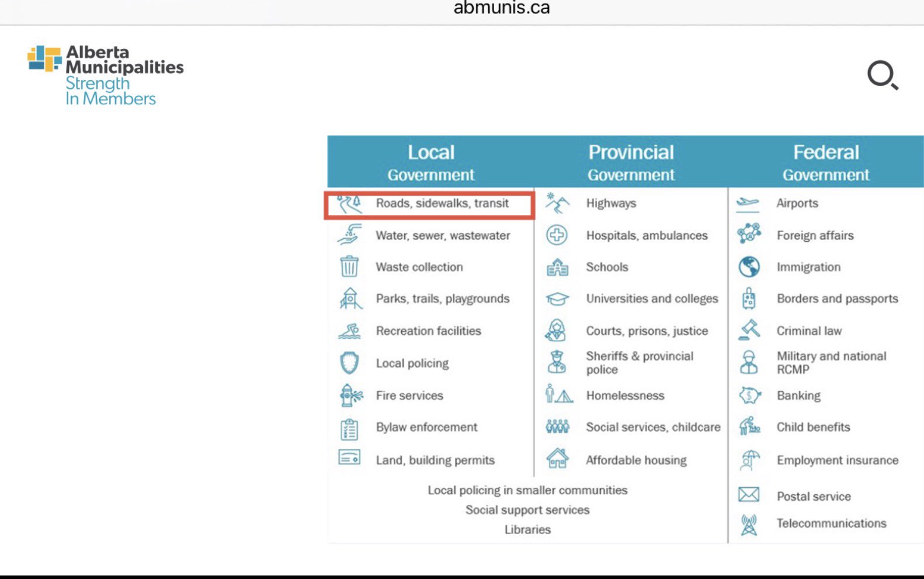
Task: Click the globe icon beside Immigration
Action: pos(749,266)
